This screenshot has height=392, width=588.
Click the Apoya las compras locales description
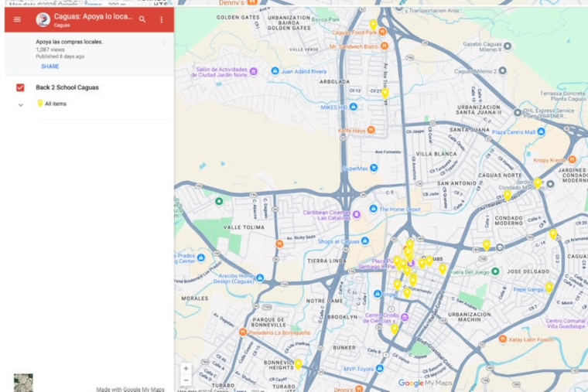click(x=70, y=42)
